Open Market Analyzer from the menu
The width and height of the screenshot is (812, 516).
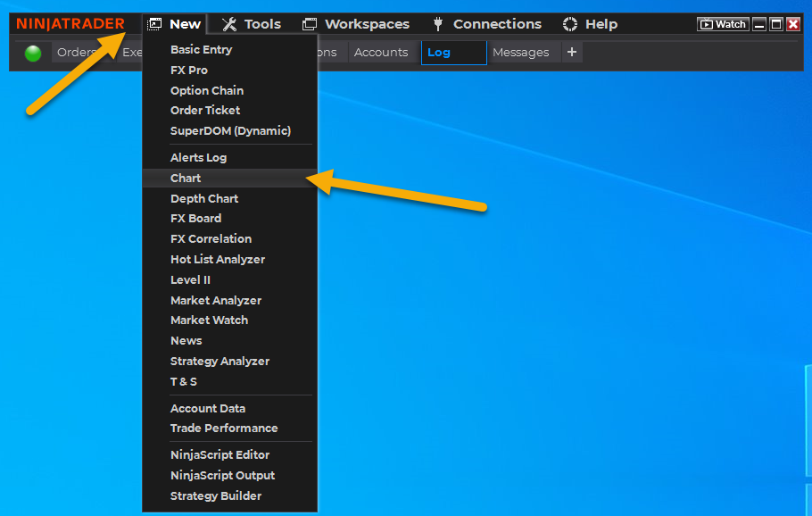[216, 301]
